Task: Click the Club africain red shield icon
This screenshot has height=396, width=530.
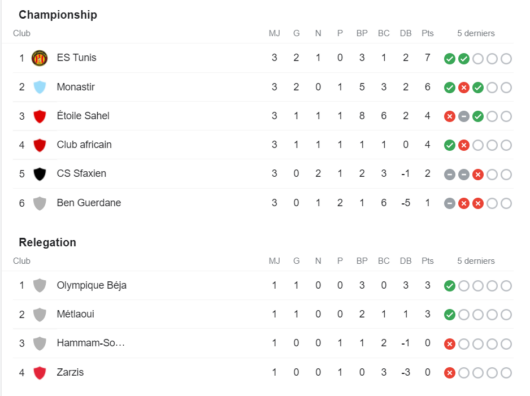Action: click(x=40, y=145)
